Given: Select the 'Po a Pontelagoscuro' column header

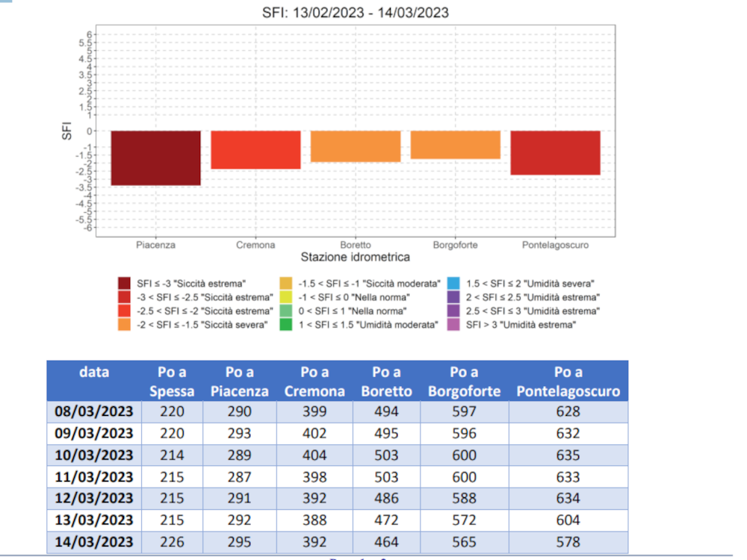Looking at the screenshot, I should pos(568,381).
